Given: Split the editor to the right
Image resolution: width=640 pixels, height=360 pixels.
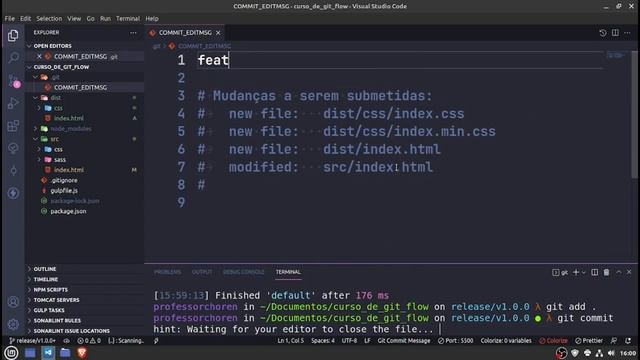Looking at the screenshot, I should [x=615, y=33].
